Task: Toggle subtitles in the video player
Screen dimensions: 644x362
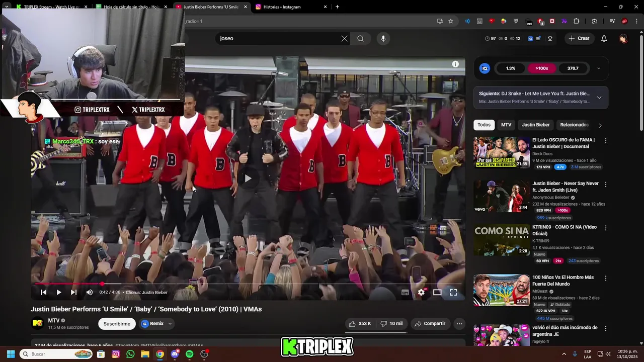Action: click(405, 292)
